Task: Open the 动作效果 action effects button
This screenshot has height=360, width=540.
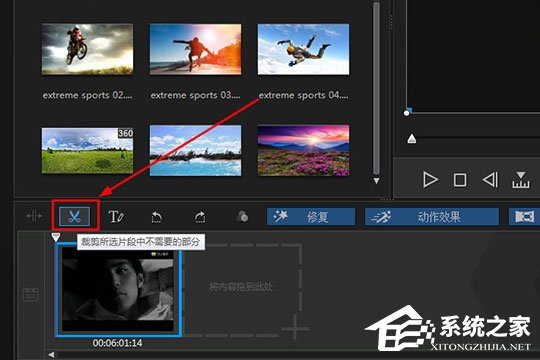Action: (x=432, y=217)
